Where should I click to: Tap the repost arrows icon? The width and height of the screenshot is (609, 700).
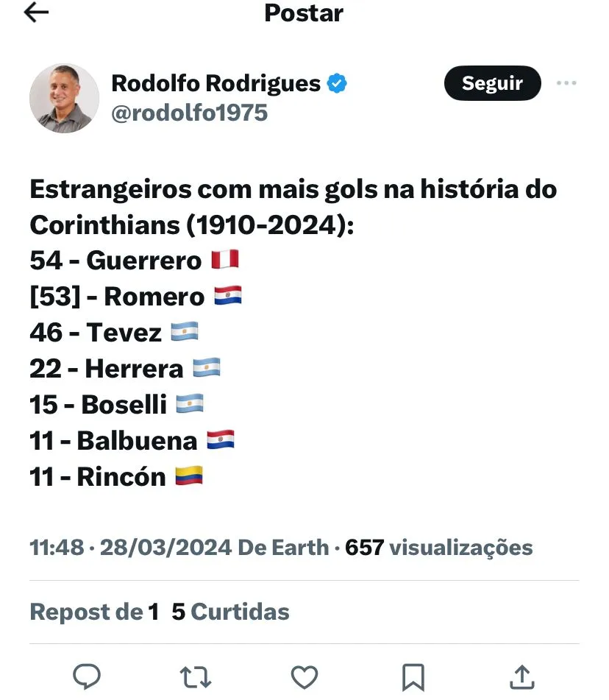point(196,676)
